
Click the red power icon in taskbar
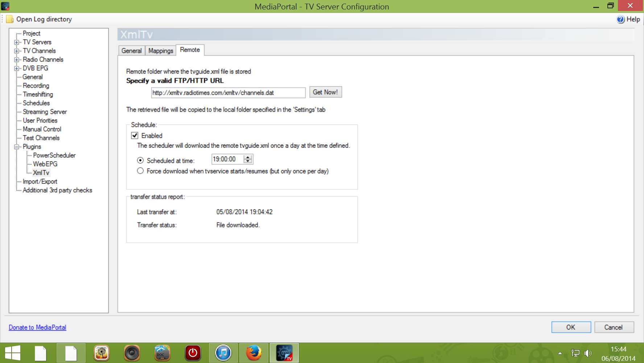(193, 353)
